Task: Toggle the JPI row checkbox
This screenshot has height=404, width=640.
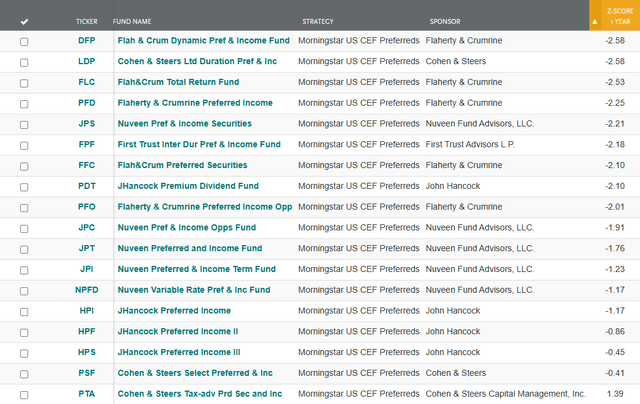Action: (x=24, y=270)
